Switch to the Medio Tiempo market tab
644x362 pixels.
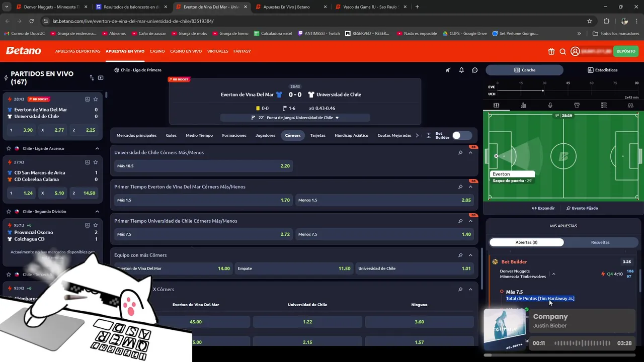pos(199,135)
